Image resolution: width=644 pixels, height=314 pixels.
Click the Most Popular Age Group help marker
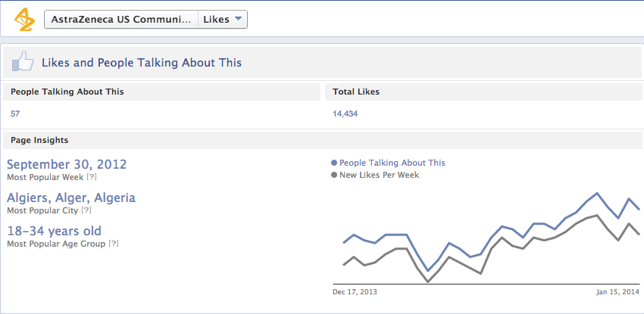114,244
